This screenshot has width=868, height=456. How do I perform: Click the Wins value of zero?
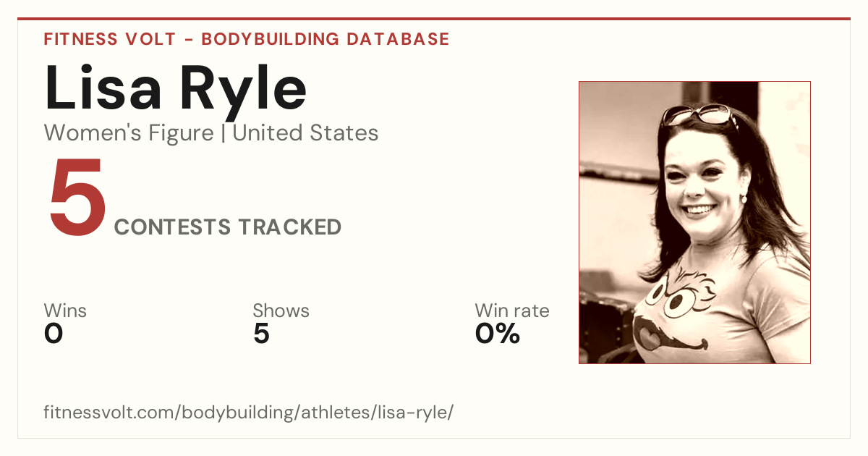pyautogui.click(x=54, y=334)
